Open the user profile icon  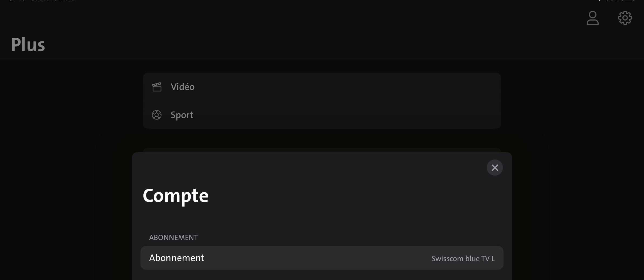pos(592,18)
